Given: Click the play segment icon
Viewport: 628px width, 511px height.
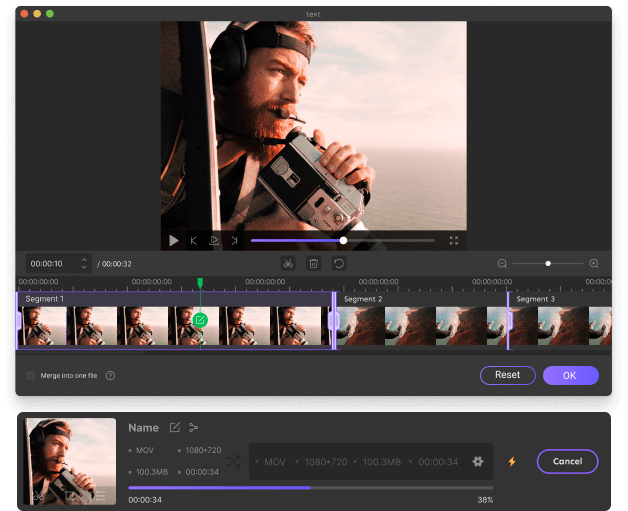Looking at the screenshot, I should (x=214, y=241).
